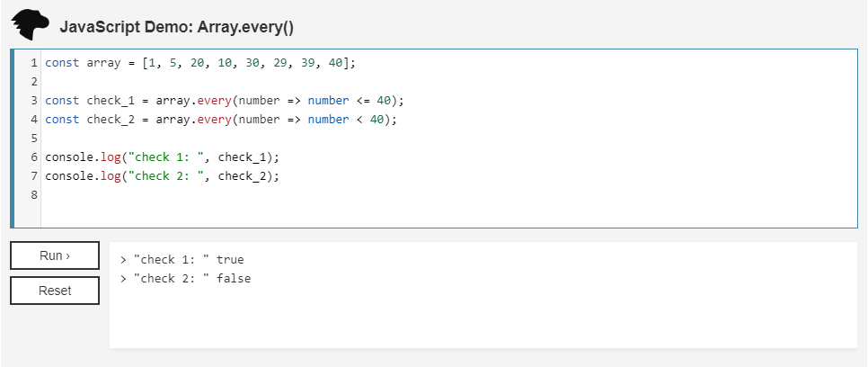Click the "check 1: " true output line
Image resolution: width=868 pixels, height=367 pixels.
point(188,260)
